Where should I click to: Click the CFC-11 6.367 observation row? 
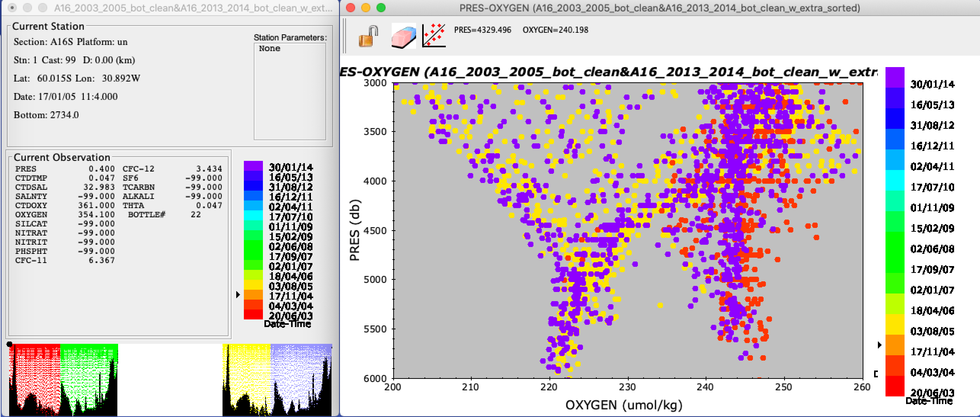[65, 260]
